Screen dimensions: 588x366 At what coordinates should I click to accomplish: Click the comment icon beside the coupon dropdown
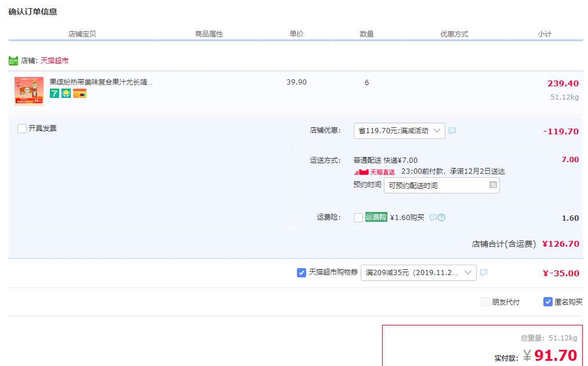pyautogui.click(x=484, y=273)
